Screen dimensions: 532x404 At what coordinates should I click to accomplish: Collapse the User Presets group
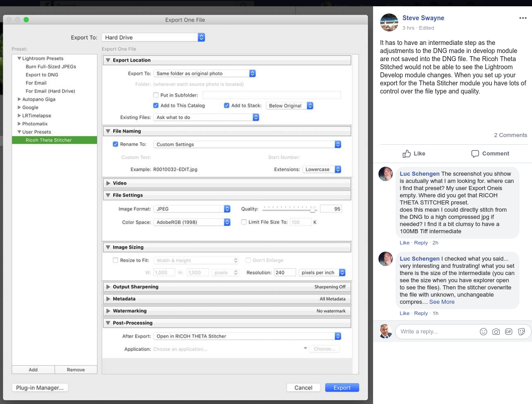[19, 132]
